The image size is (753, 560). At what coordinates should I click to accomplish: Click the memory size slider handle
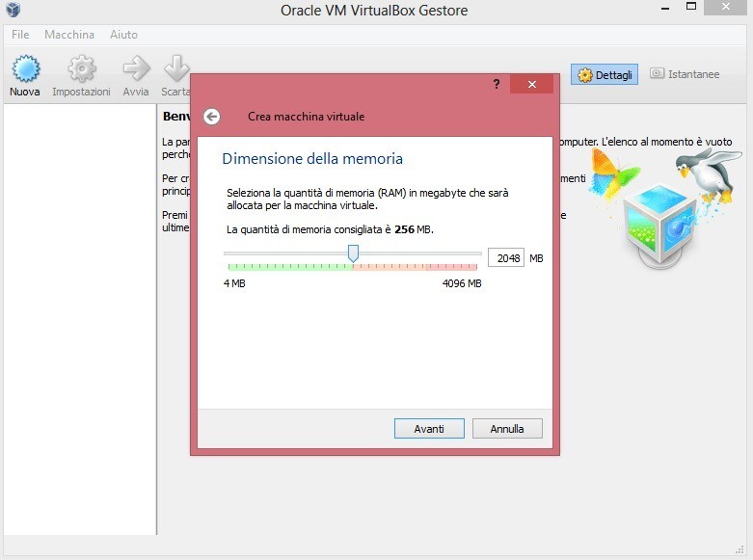point(353,253)
